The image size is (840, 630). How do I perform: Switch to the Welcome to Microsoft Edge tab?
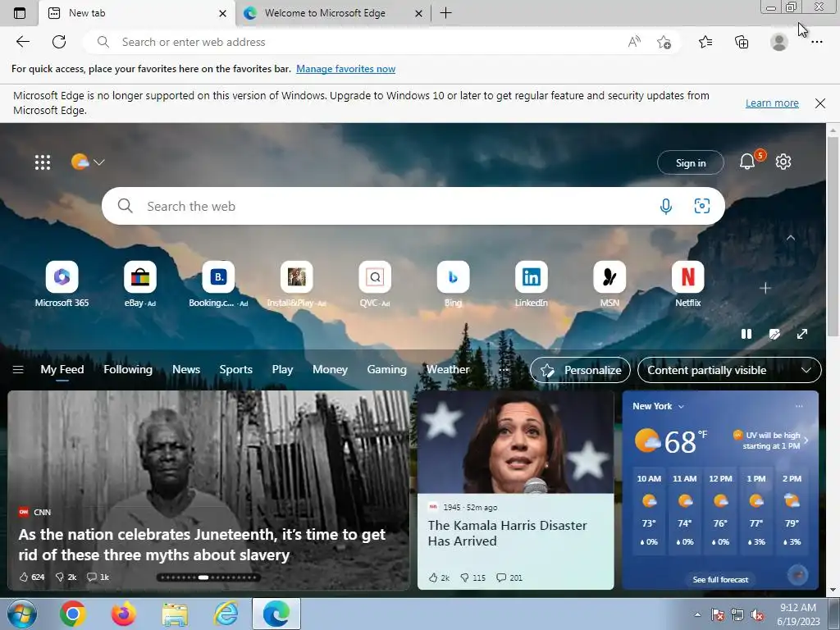pyautogui.click(x=333, y=13)
